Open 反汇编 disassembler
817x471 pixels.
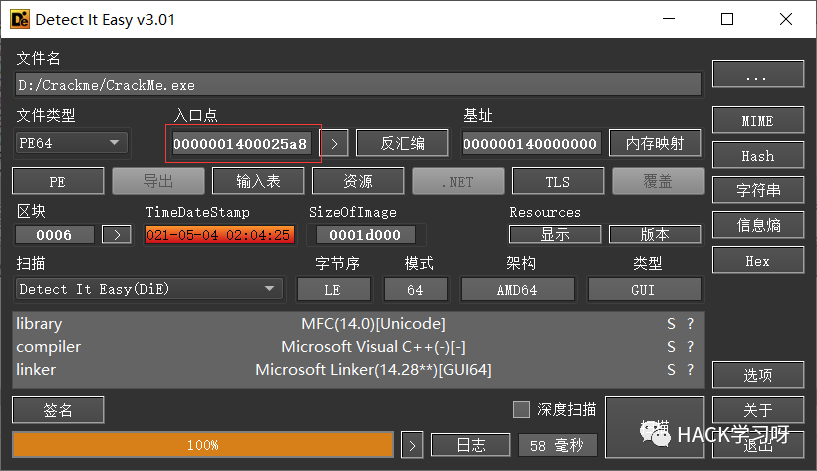402,143
